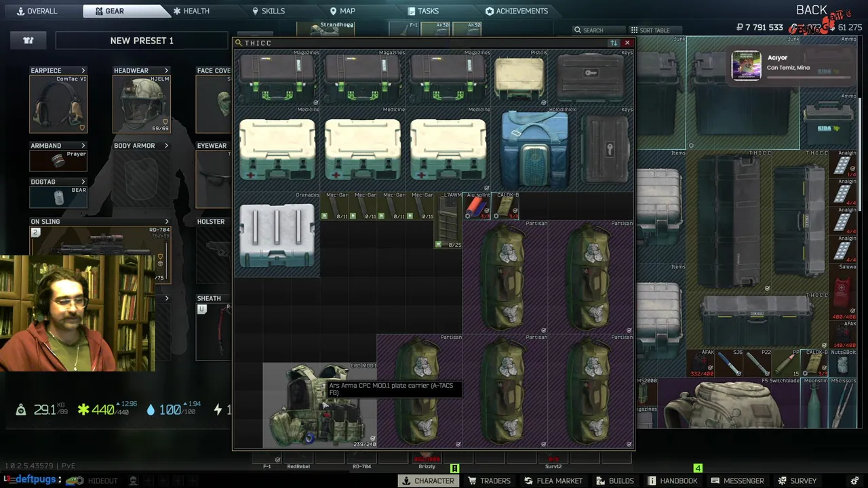Expand the ON SLING slot arrow
This screenshot has width=868, height=488.
[x=166, y=222]
